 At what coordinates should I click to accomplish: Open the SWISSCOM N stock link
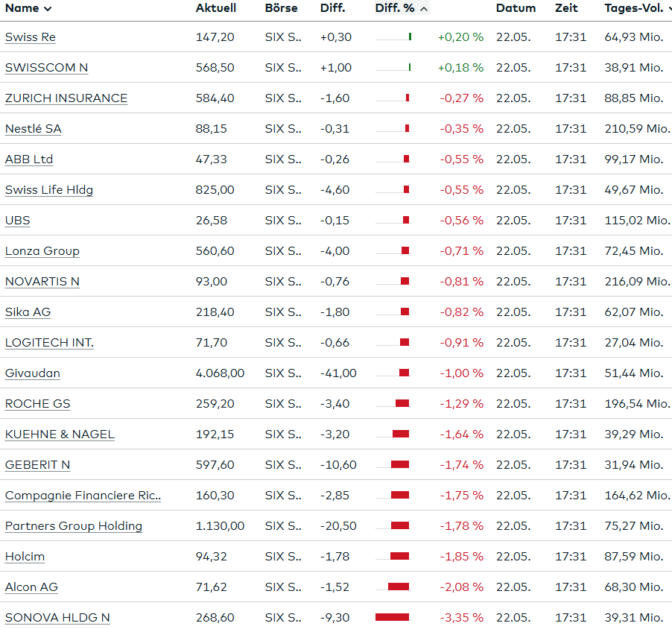click(47, 68)
